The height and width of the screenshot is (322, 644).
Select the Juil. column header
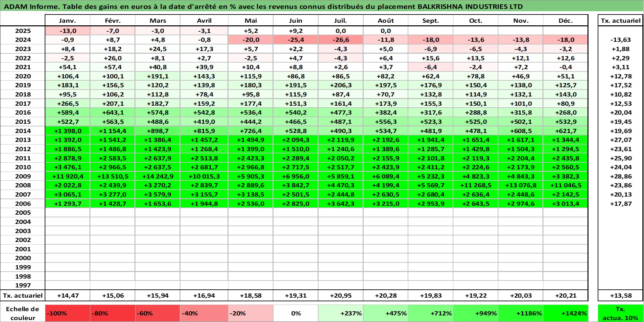coord(341,20)
